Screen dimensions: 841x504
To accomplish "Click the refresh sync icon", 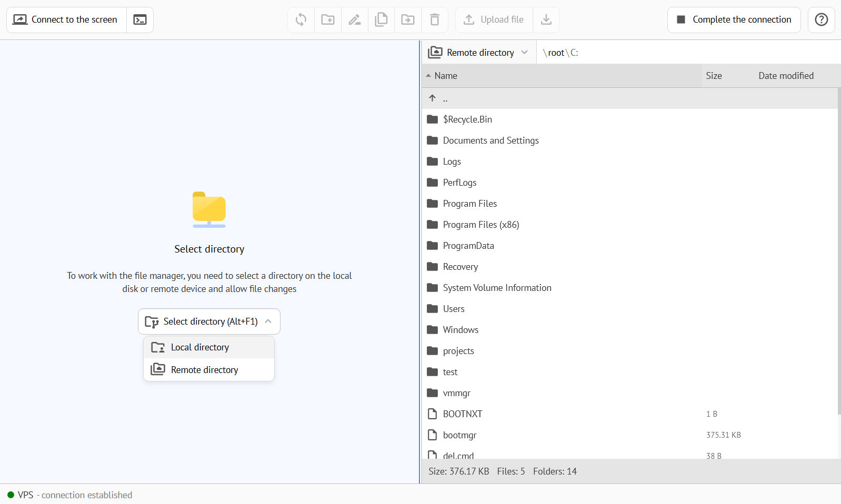I will click(301, 20).
